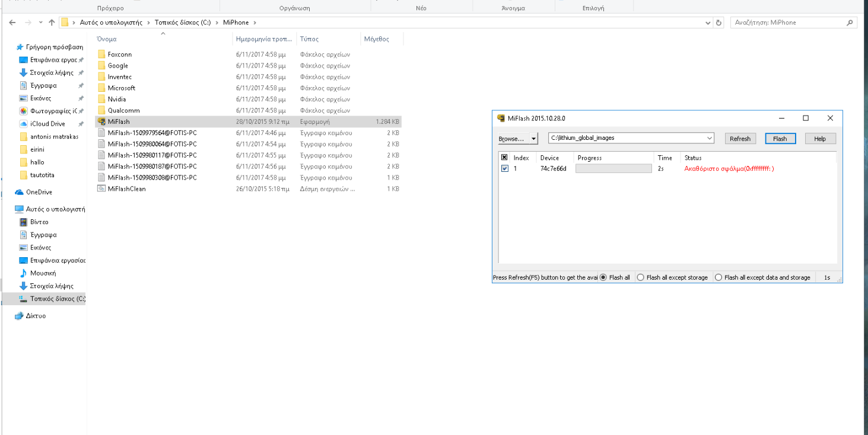The height and width of the screenshot is (435, 868).
Task: Click the Refresh button in MiFlash
Action: [740, 139]
